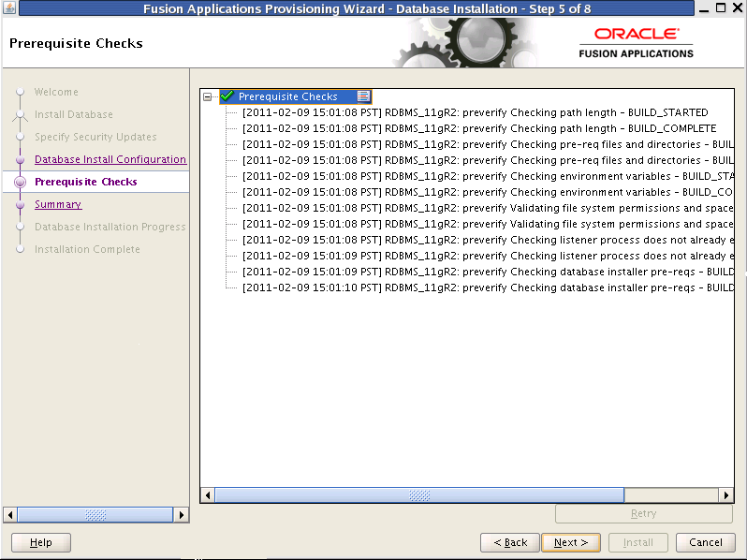Maximize the Provisioning Wizard window
The height and width of the screenshot is (560, 747).
(721, 7)
